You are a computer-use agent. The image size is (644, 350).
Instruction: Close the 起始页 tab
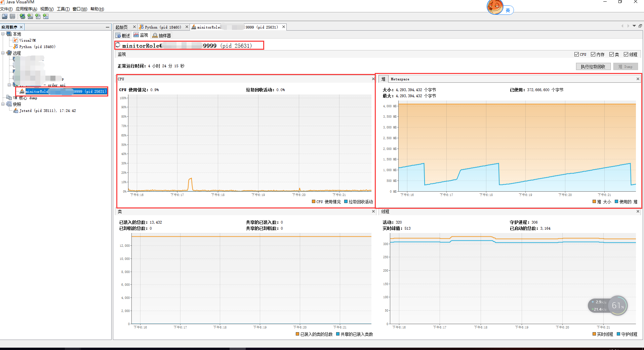[134, 27]
